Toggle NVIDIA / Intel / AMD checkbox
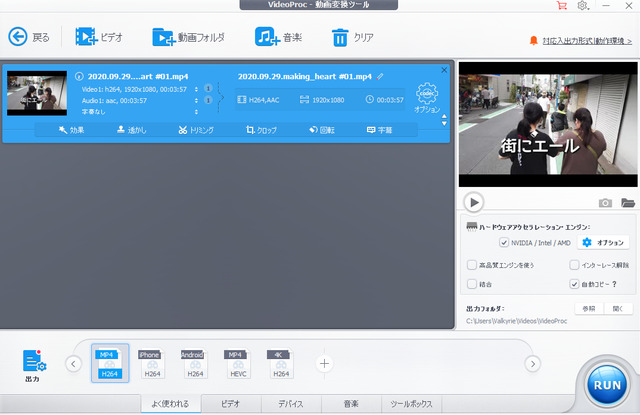The width and height of the screenshot is (640, 415). tap(504, 242)
